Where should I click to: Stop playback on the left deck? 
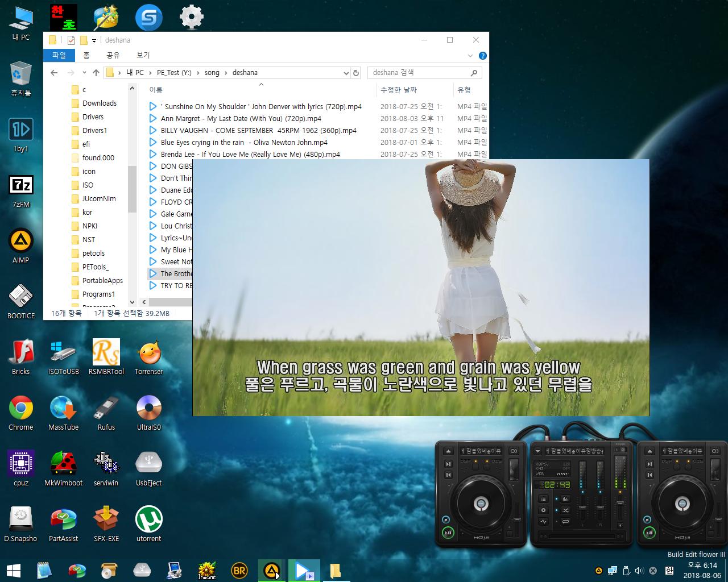(x=446, y=519)
